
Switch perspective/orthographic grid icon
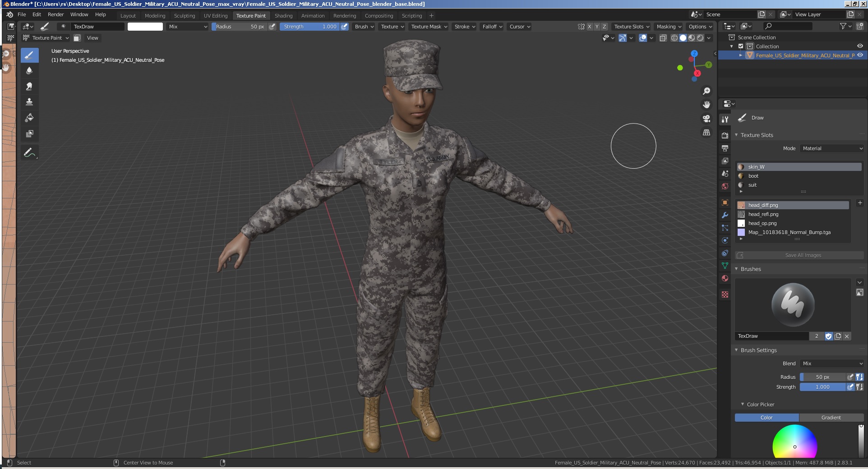coord(706,133)
